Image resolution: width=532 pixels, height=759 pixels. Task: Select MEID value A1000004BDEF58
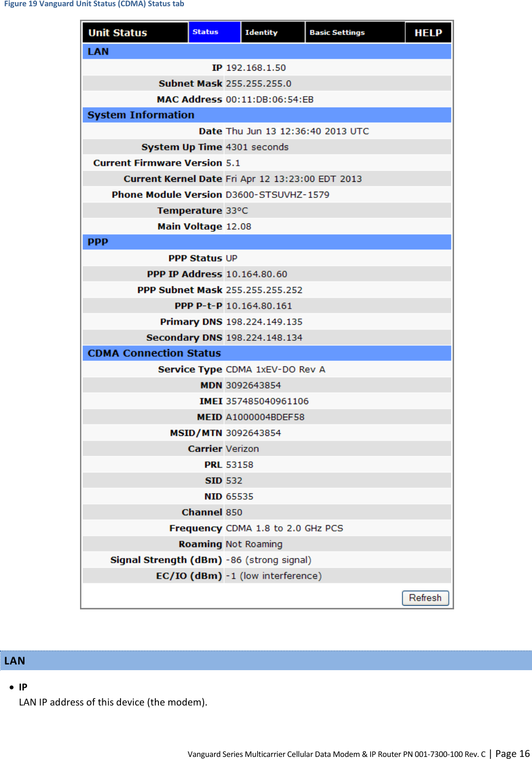click(265, 417)
